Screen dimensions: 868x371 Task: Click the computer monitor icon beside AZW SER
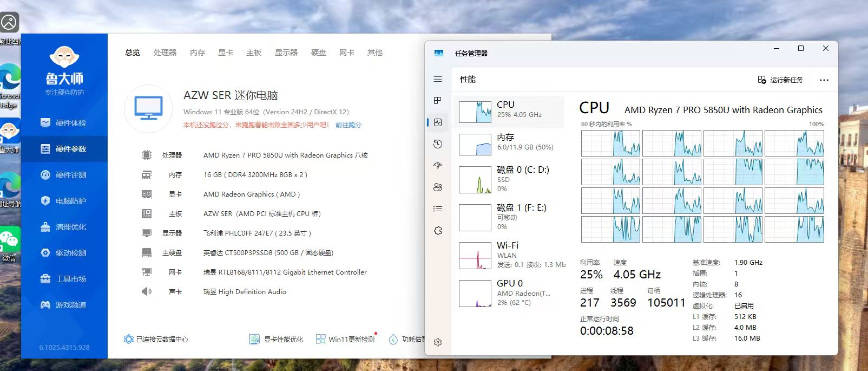[148, 109]
